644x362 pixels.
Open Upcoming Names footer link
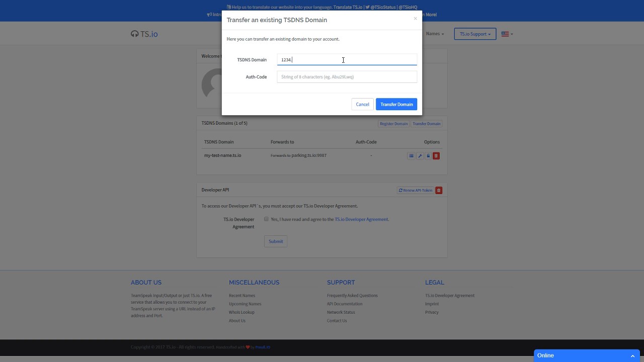tap(245, 304)
